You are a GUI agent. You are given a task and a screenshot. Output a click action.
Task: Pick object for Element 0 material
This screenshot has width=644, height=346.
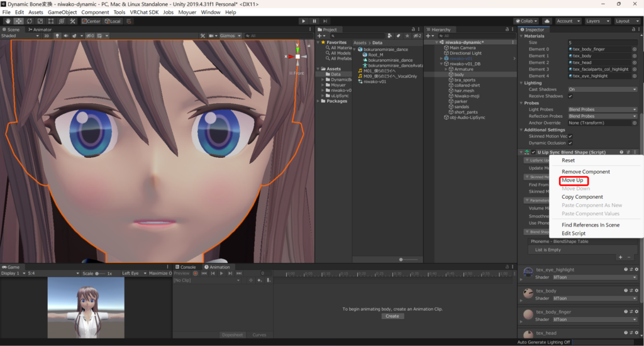click(634, 49)
